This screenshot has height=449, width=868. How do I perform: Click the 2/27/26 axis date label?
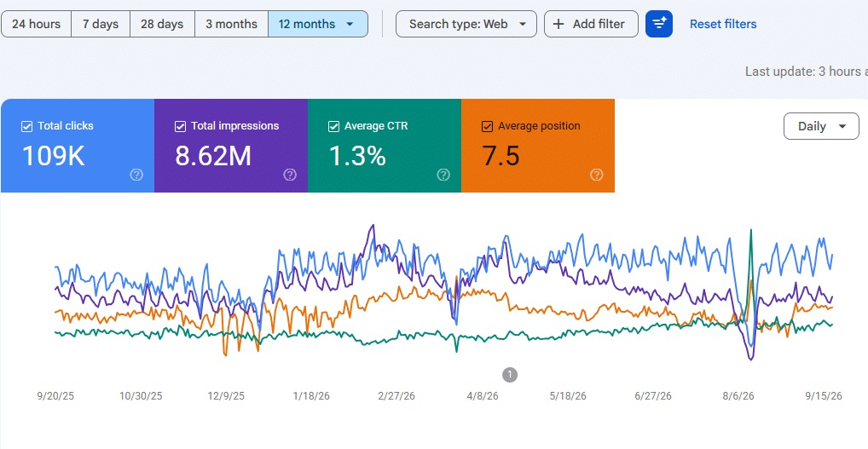[x=396, y=396]
